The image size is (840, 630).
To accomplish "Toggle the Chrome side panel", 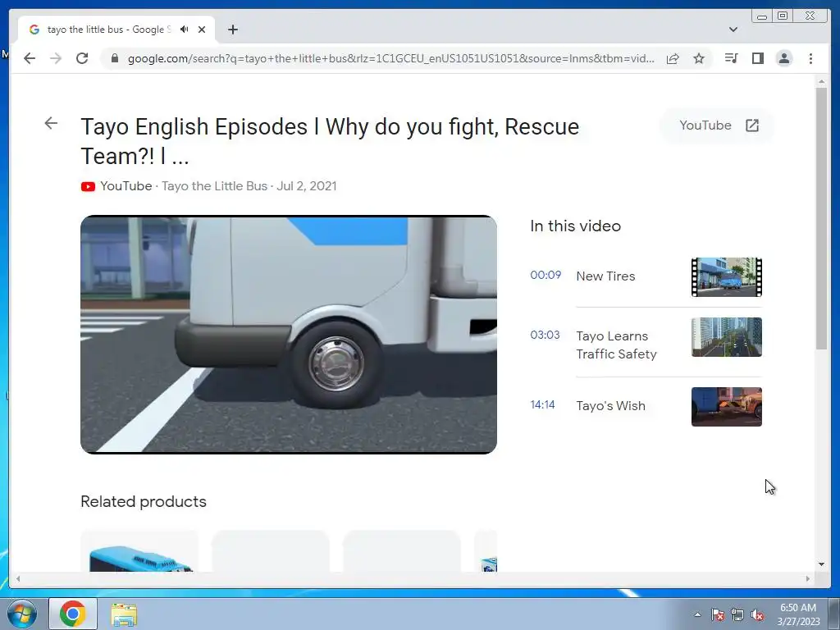I will (757, 58).
